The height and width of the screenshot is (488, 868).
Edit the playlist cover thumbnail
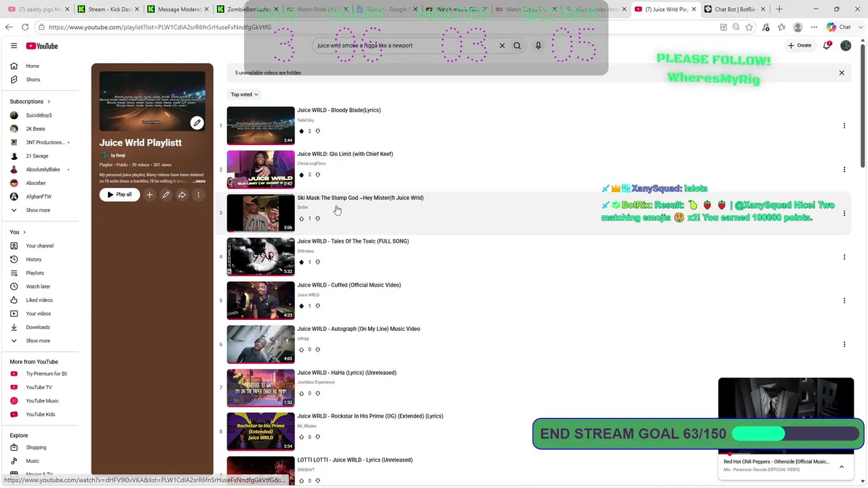(197, 123)
